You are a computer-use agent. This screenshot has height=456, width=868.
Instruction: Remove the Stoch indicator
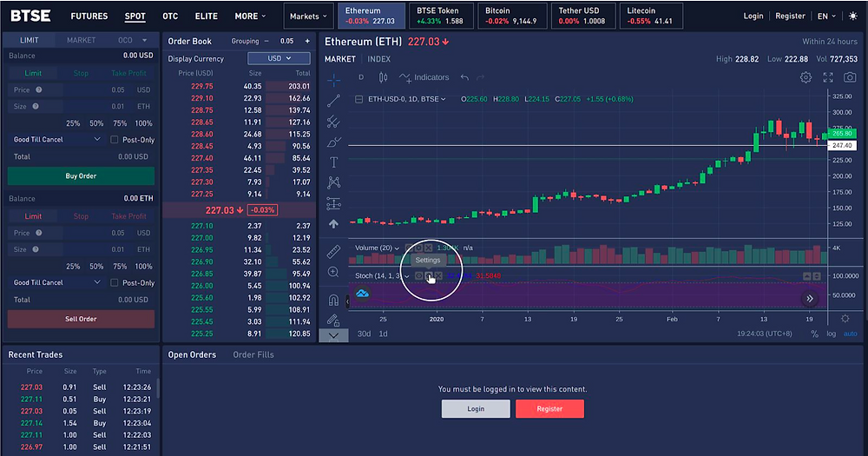(x=438, y=276)
